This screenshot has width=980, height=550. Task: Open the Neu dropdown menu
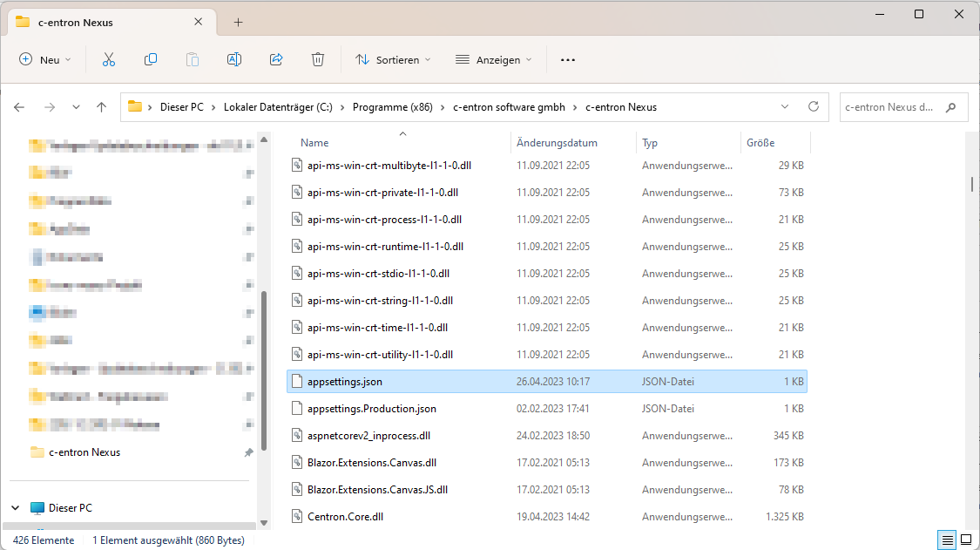pos(45,59)
